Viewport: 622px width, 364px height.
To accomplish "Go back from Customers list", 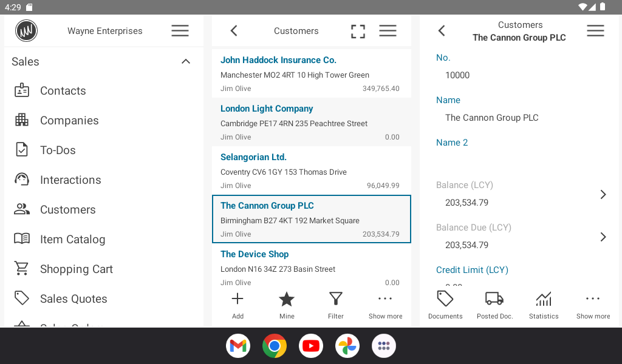I will pos(234,30).
